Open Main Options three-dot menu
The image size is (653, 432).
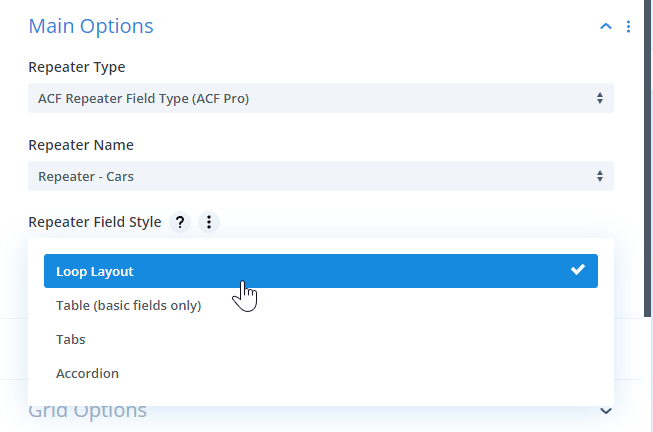point(628,27)
